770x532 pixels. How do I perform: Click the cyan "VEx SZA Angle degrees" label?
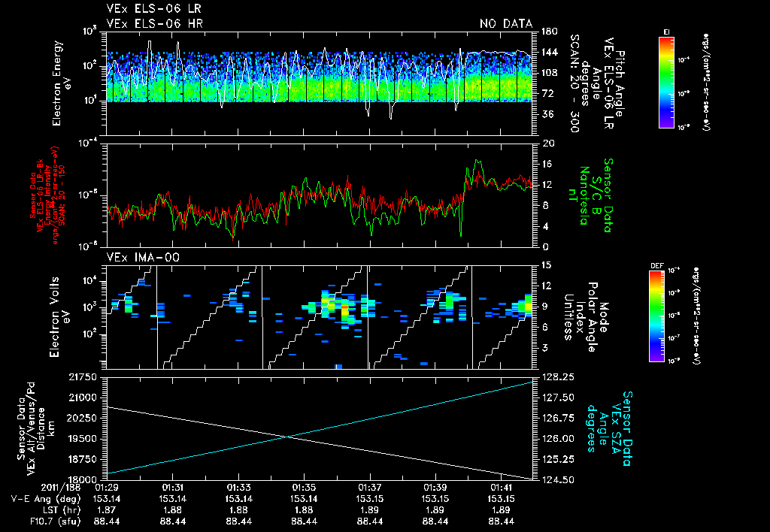click(x=602, y=429)
